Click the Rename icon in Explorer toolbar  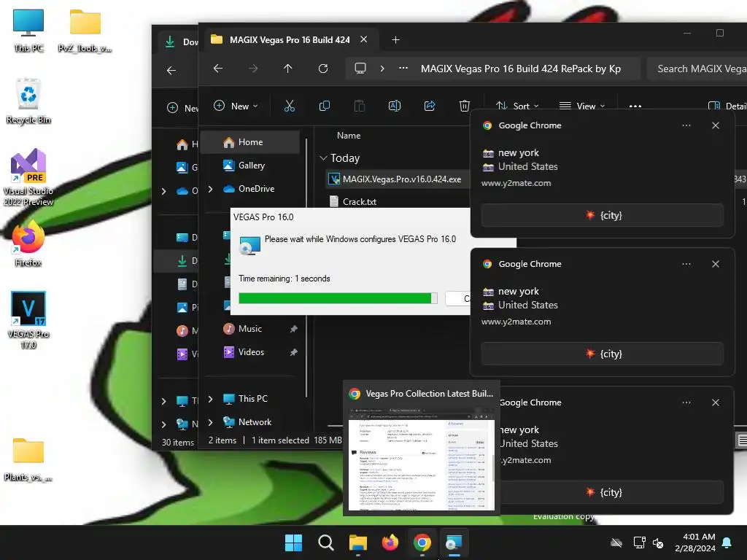[x=395, y=106]
